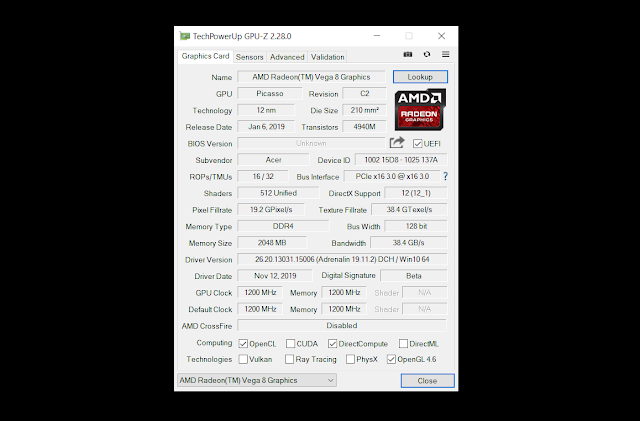Click the GPU field showing Picasso

coord(270,94)
